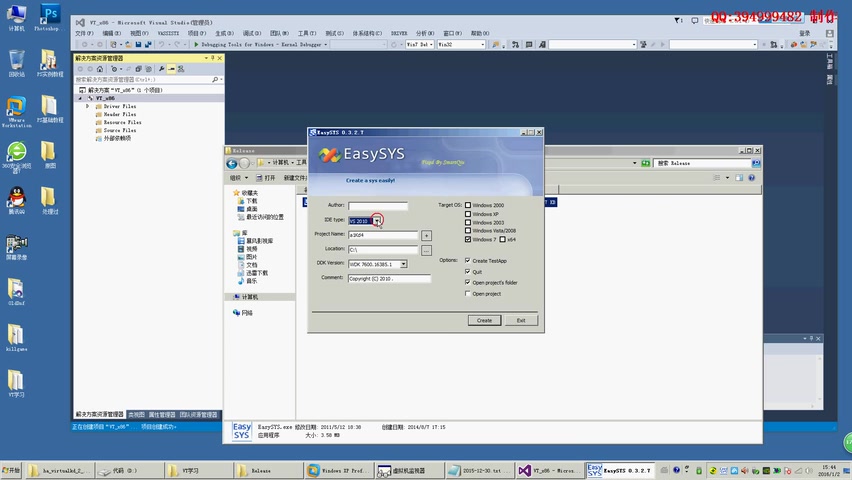Open the DDK Version dropdown
This screenshot has width=852, height=480.
(x=404, y=264)
